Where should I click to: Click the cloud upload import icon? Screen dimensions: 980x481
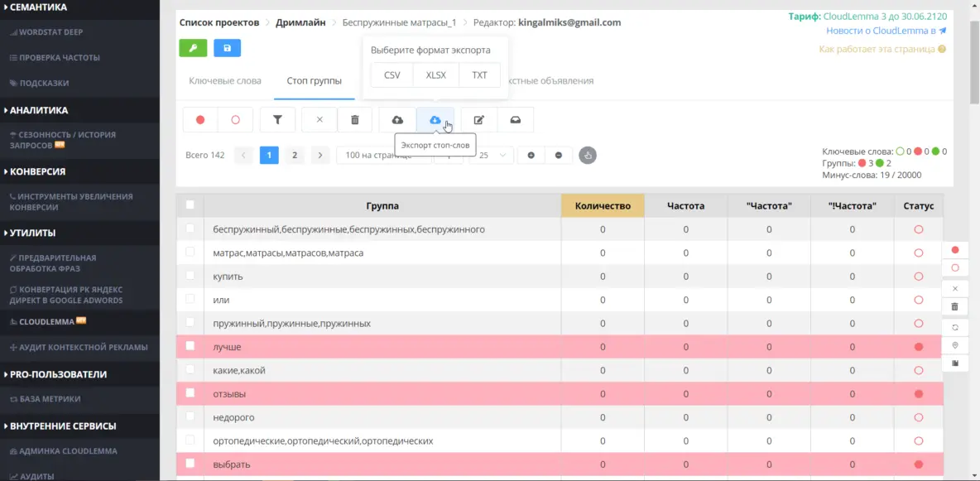pyautogui.click(x=397, y=120)
